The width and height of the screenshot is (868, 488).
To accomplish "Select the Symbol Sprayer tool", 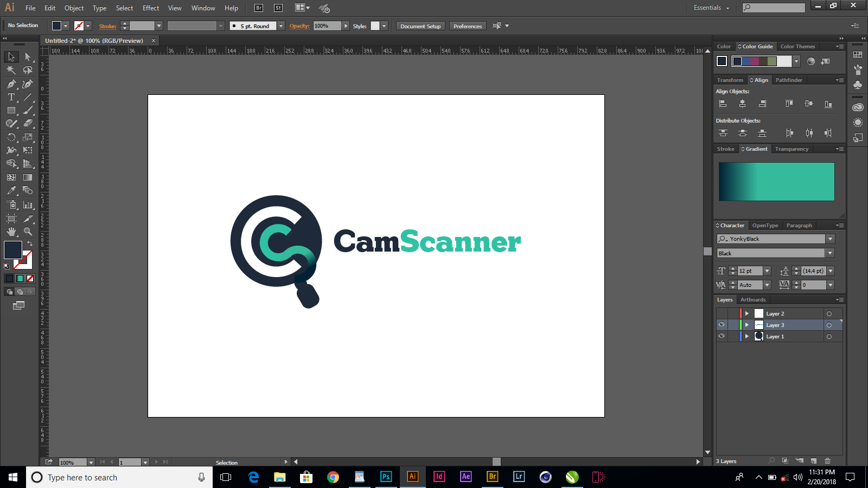I will coord(11,204).
